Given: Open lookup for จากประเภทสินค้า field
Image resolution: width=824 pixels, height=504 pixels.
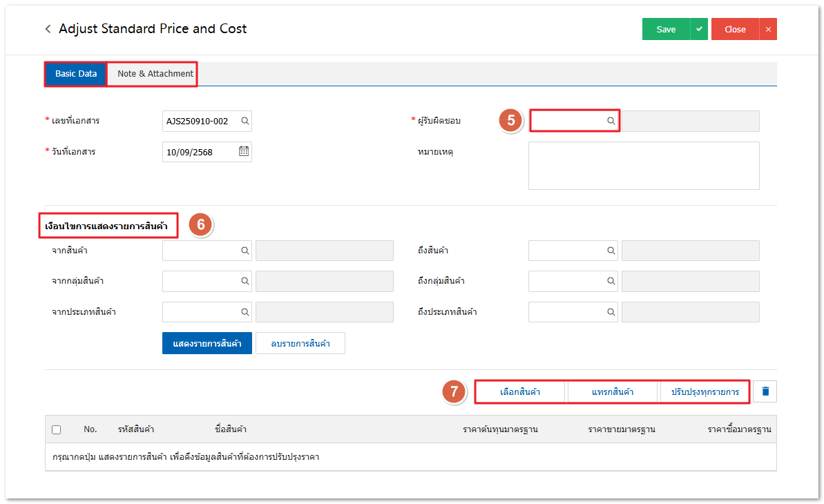Looking at the screenshot, I should coord(245,312).
